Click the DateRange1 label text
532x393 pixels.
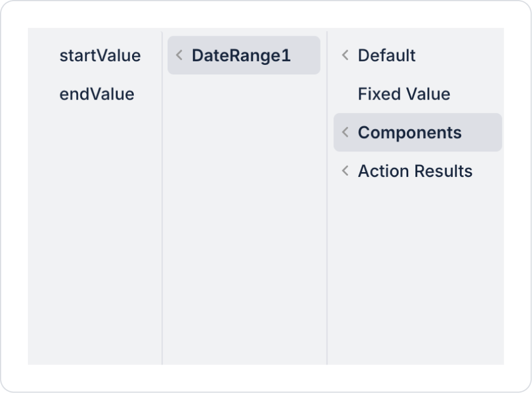pyautogui.click(x=241, y=55)
